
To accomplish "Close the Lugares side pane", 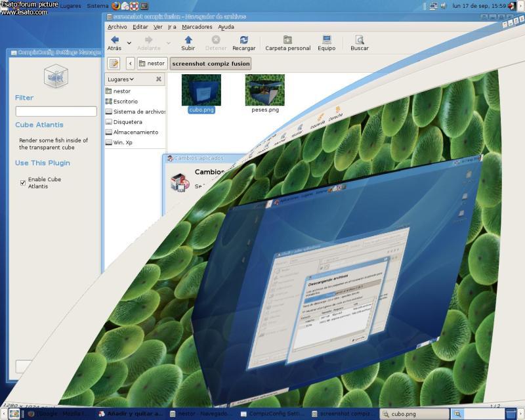I will tap(158, 79).
